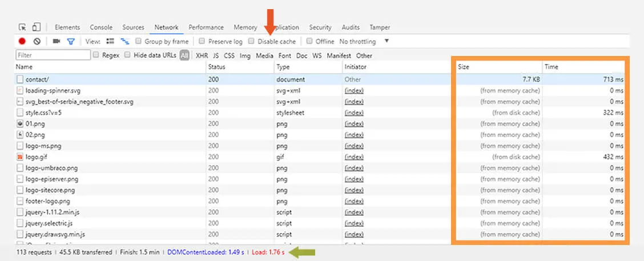Enable the Preserve log checkbox
This screenshot has width=644, height=261.
point(202,41)
